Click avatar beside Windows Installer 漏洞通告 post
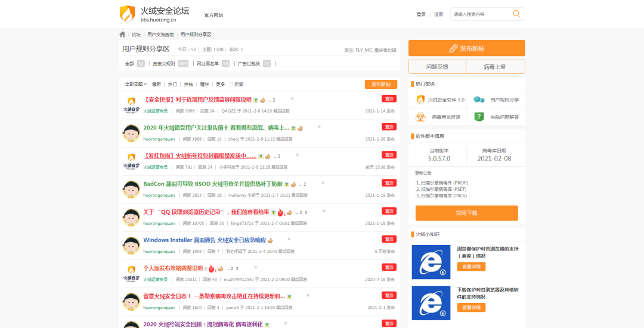The image size is (644, 328). coord(131,246)
